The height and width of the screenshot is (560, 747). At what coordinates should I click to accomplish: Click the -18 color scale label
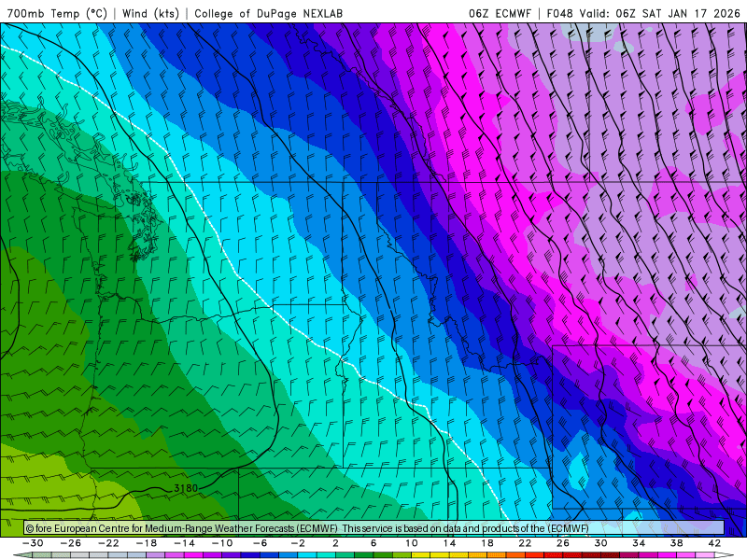point(147,543)
